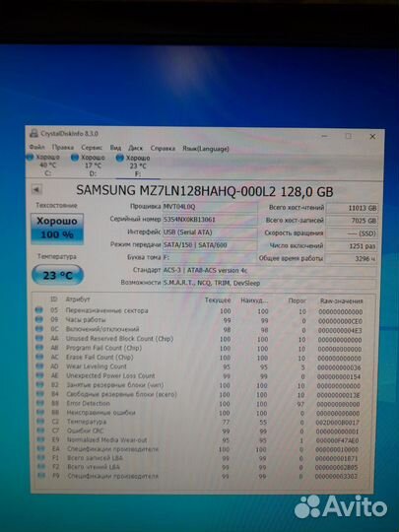Click status icon of Wear Leveling Count row
The image size is (399, 532).
40,366
